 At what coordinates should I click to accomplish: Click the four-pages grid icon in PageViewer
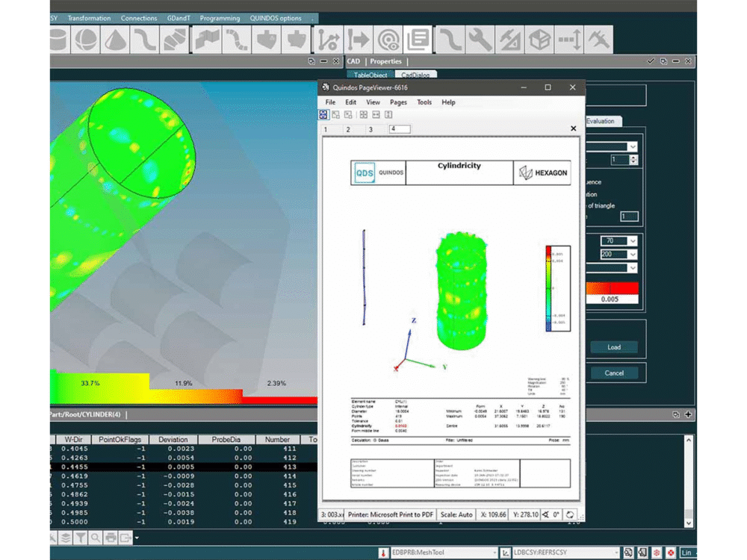point(364,114)
